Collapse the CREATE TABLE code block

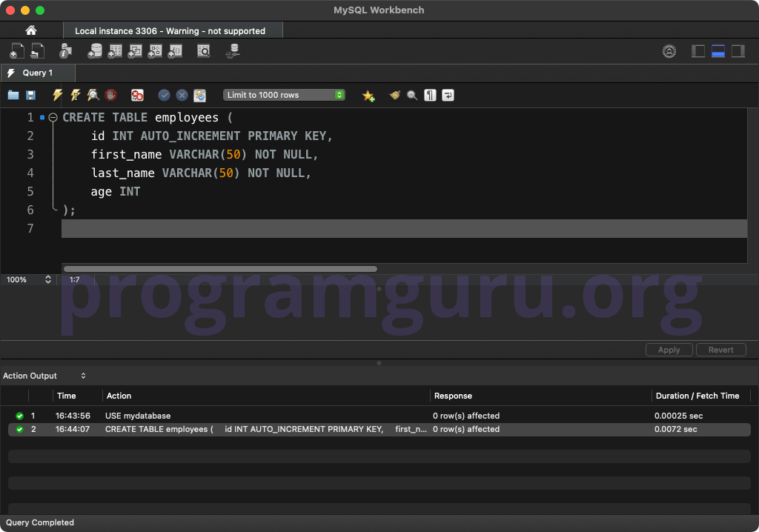coord(53,117)
